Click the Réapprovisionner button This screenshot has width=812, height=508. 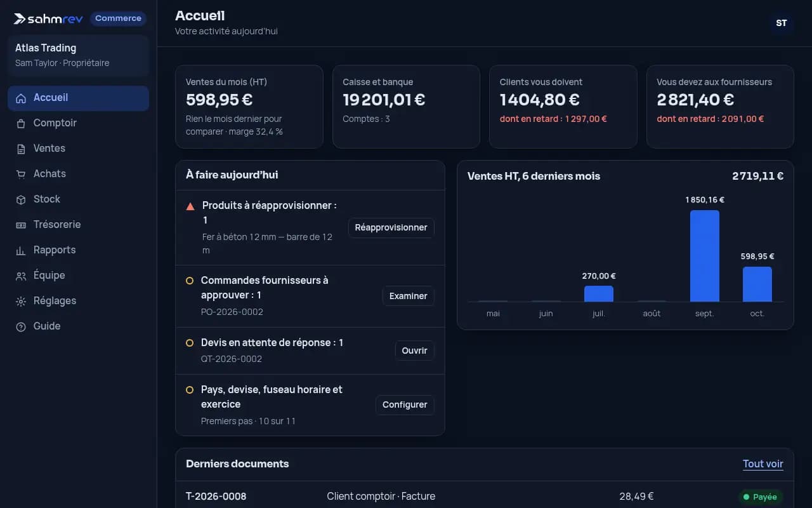(x=391, y=228)
